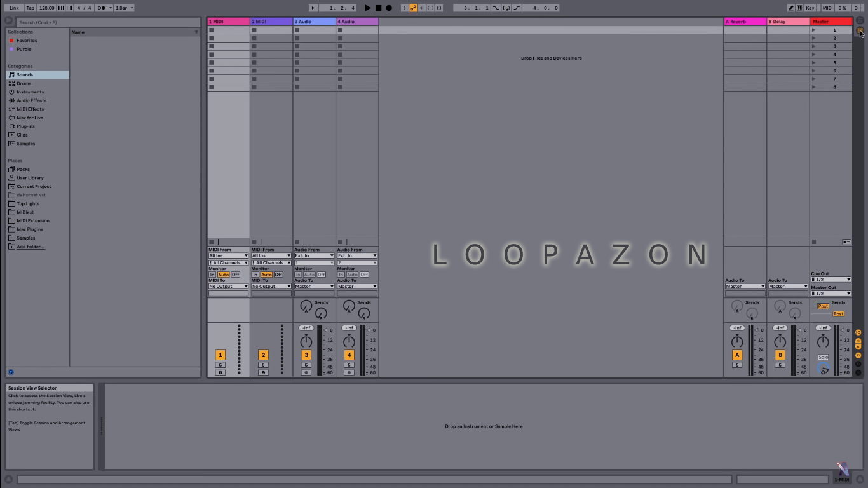Click the MIDI Arrangement Overdub plus icon
The image size is (868, 488).
click(405, 8)
